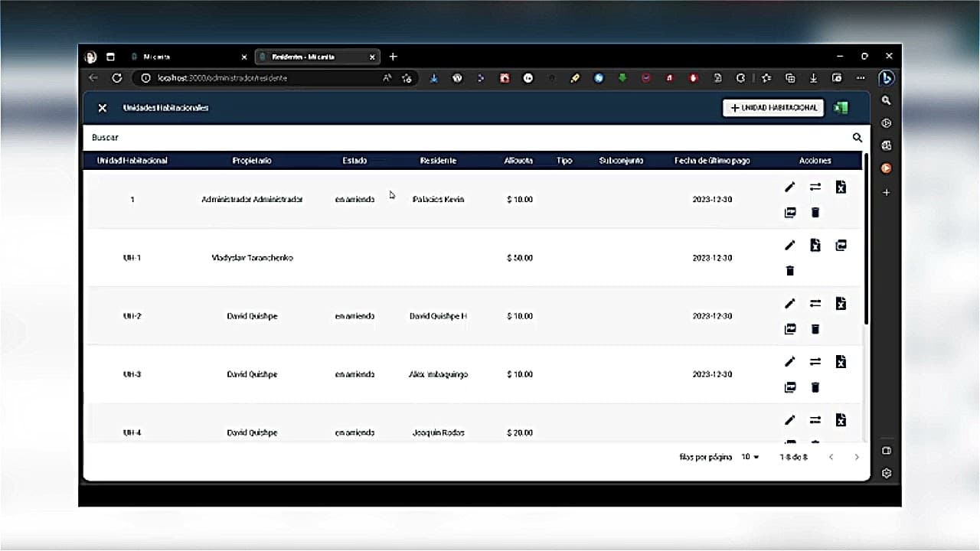This screenshot has height=551, width=980.
Task: Export UH-1 row to Excel file
Action: tap(815, 246)
